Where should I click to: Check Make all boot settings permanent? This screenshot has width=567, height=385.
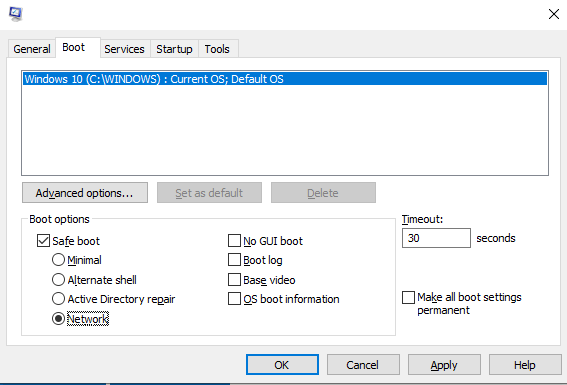click(x=408, y=298)
